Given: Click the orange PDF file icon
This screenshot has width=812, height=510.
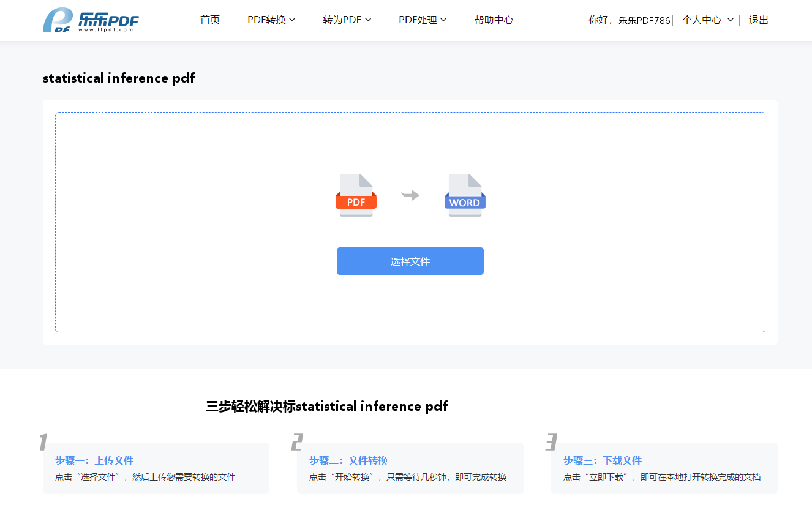Looking at the screenshot, I should click(x=356, y=195).
